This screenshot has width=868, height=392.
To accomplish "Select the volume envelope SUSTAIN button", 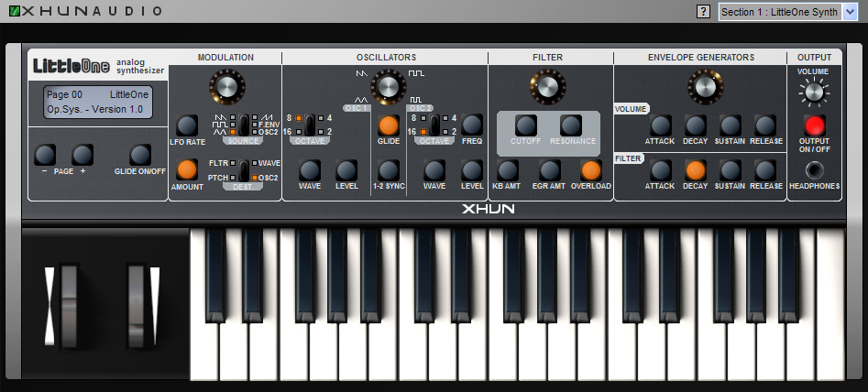I will [x=731, y=125].
